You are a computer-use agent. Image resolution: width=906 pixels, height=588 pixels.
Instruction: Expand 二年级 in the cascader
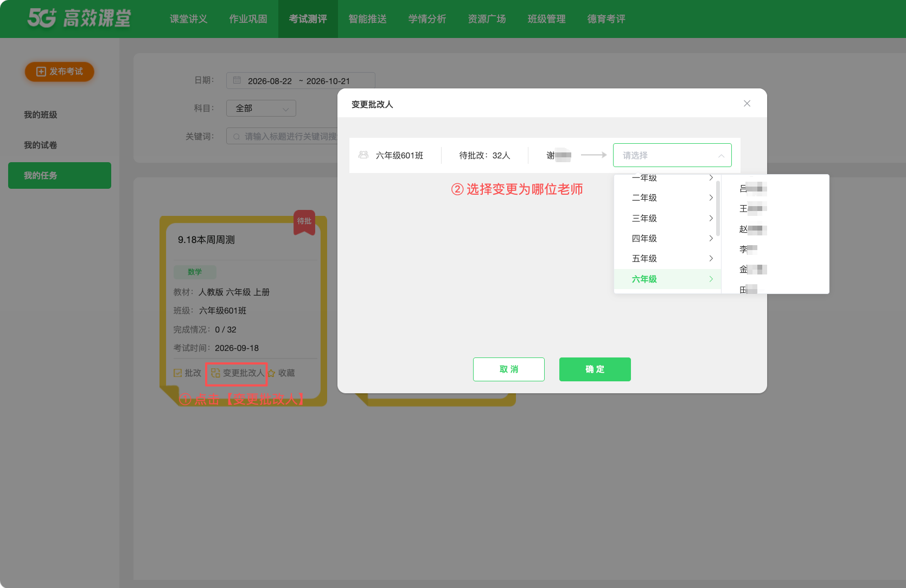[667, 198]
